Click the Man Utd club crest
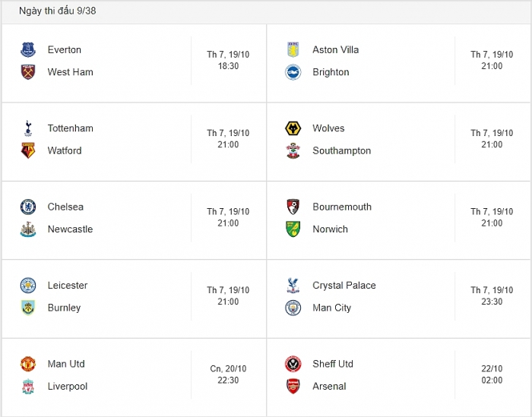 point(28,364)
